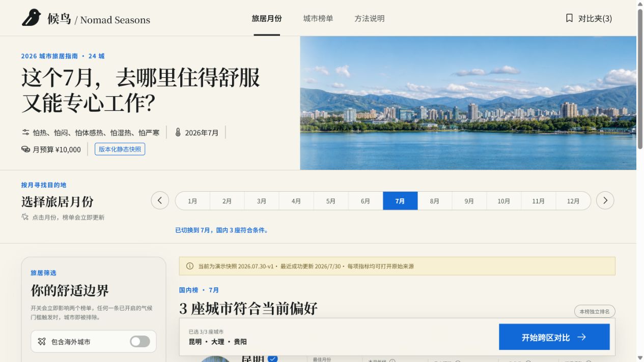Viewport: 644px width, 362px height.
Task: Click the 国内榜 · 7月 label
Action: click(199, 290)
